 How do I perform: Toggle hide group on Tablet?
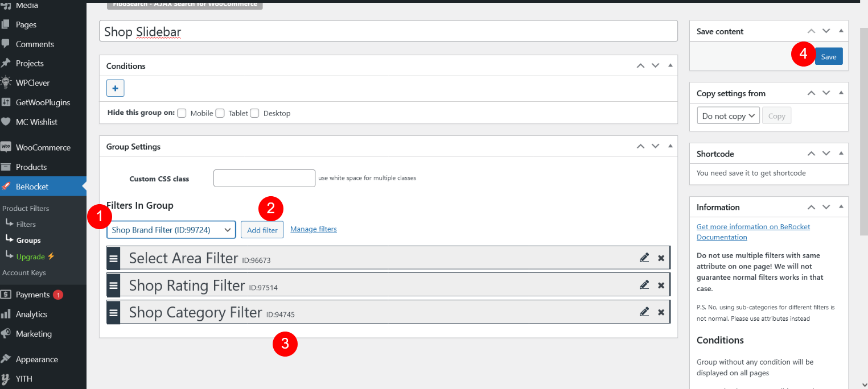point(220,113)
